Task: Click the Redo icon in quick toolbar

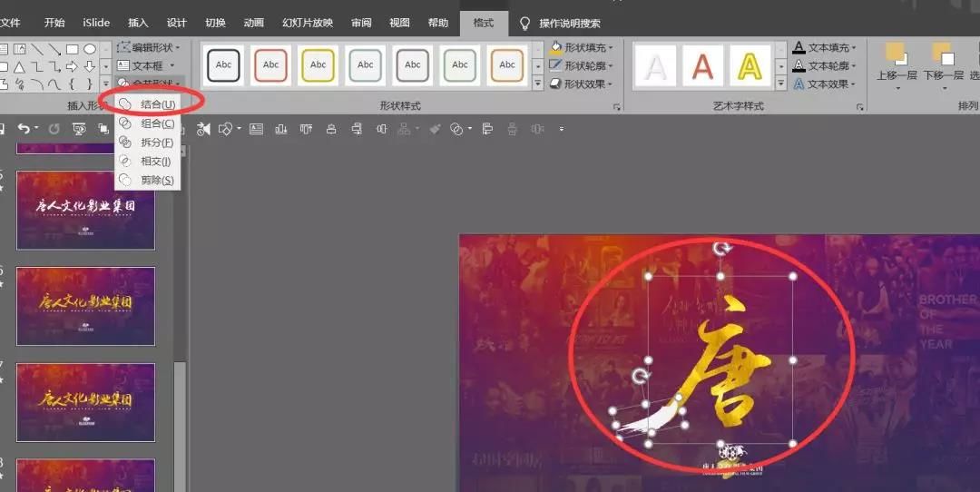Action: point(54,129)
